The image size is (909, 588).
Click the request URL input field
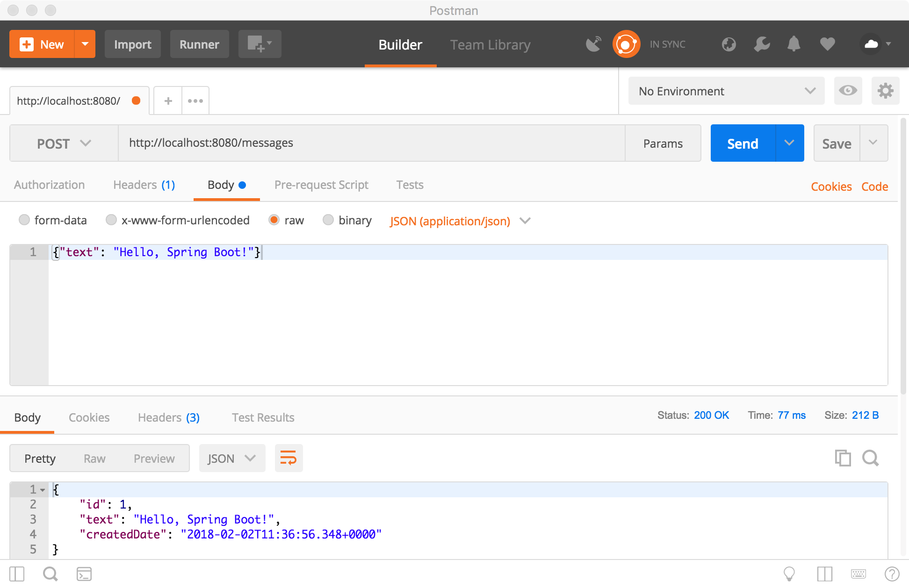371,143
